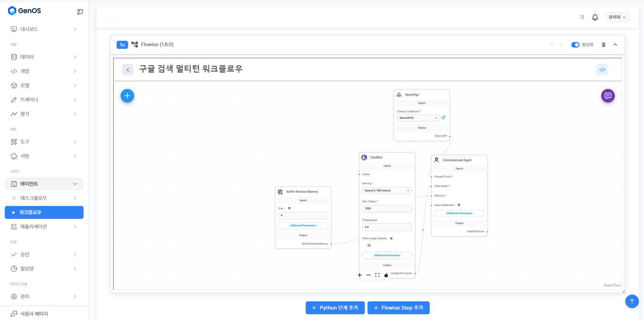The width and height of the screenshot is (644, 320).
Task: Click the API code embed icon
Action: click(x=602, y=70)
